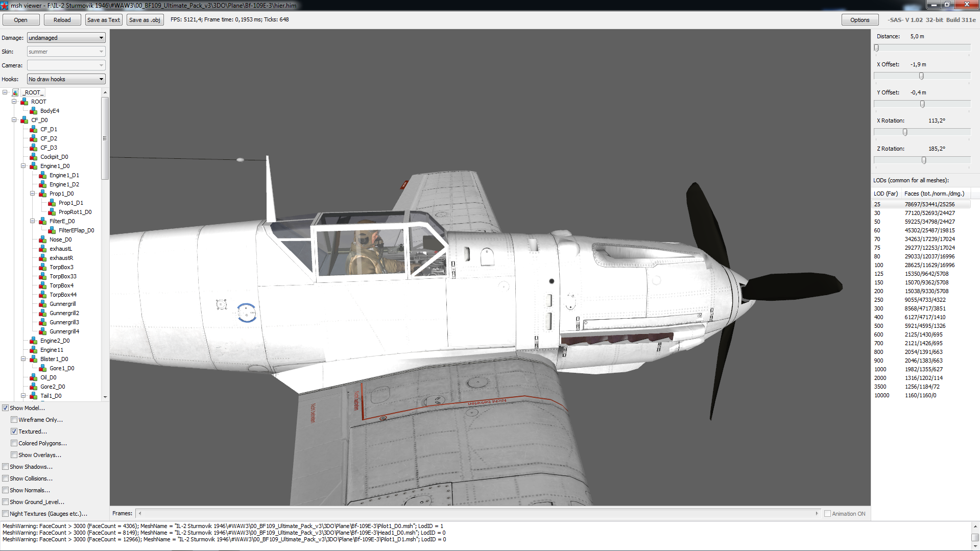Click the BodyE4 mesh node icon
Image resolution: width=980 pixels, height=551 pixels.
[33, 111]
